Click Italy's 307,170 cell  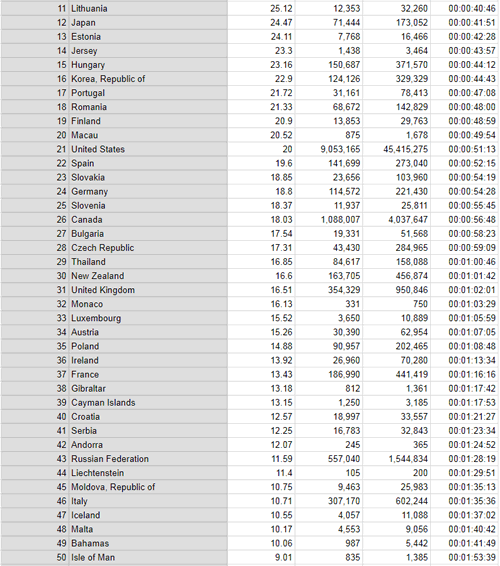[x=329, y=501]
